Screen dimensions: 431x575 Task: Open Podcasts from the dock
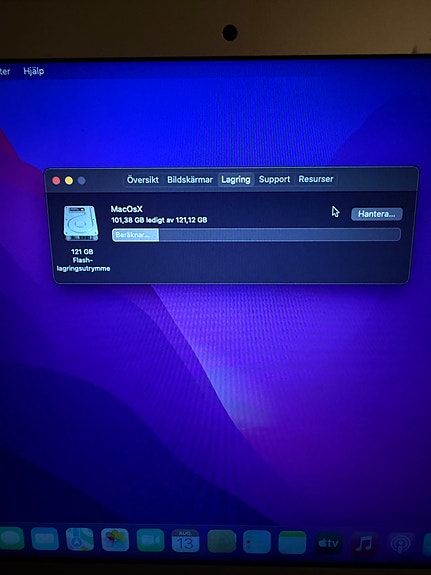(400, 544)
